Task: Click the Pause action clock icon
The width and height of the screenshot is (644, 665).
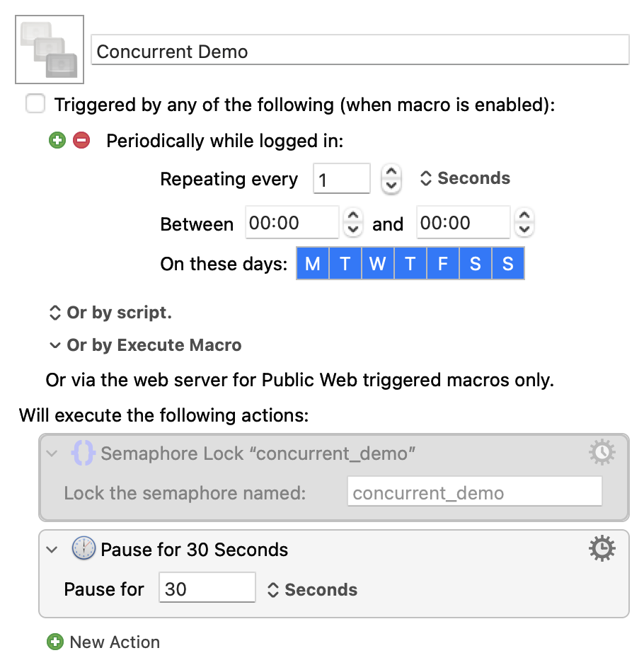Action: point(84,550)
